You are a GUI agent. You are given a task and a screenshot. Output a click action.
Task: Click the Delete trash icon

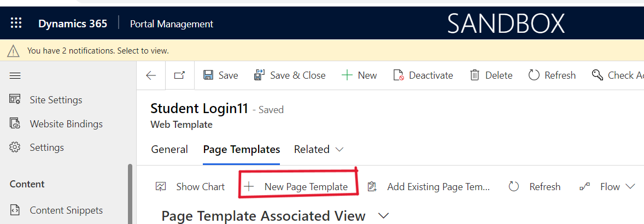pos(475,75)
